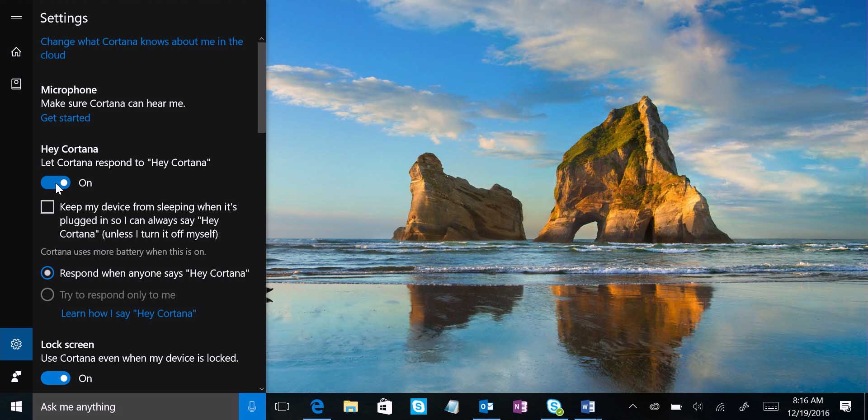The image size is (868, 420).
Task: Click the microphone icon in the search bar
Action: point(252,406)
